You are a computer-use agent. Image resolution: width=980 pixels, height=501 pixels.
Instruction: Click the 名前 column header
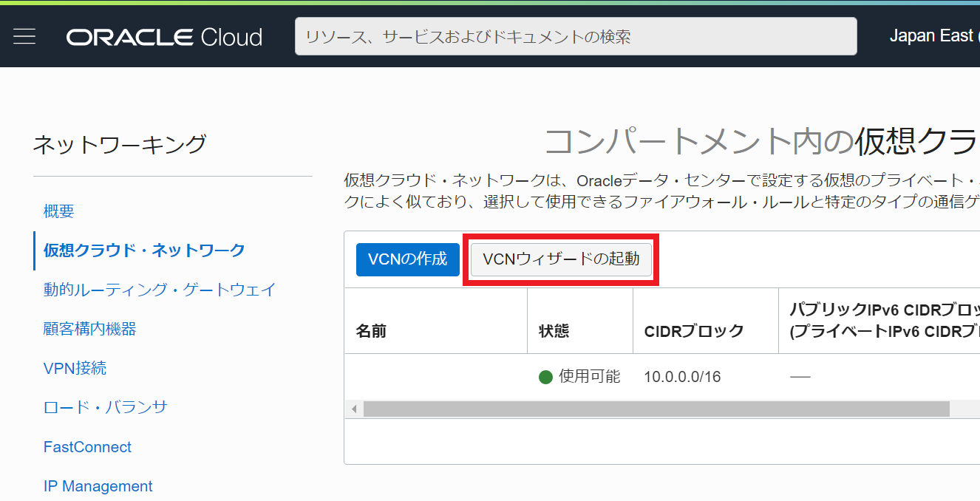[372, 330]
